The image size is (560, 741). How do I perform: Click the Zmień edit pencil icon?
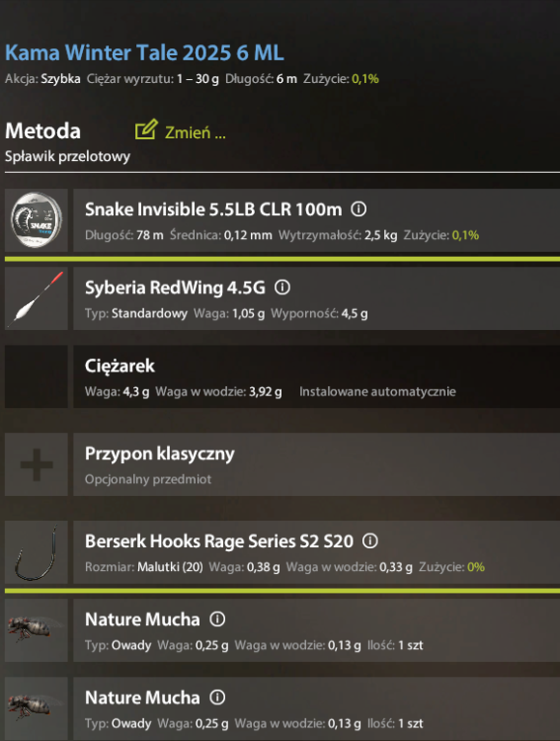coord(146,129)
